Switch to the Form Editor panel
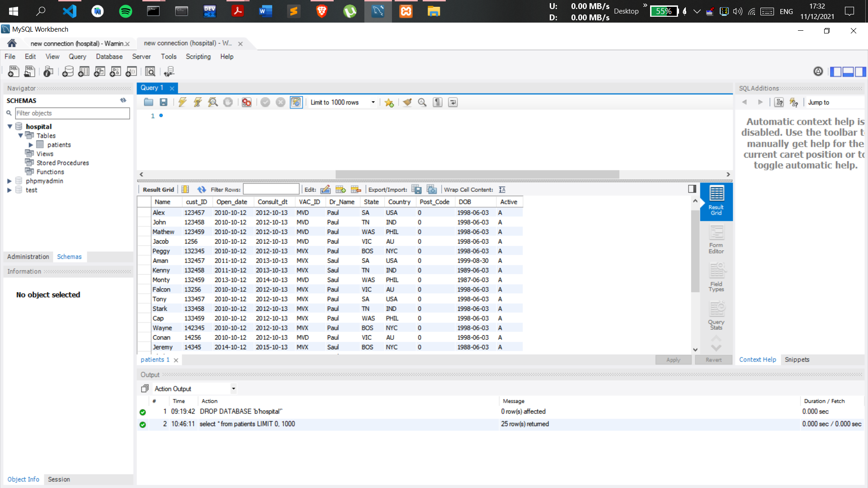This screenshot has height=488, width=868. (x=716, y=239)
